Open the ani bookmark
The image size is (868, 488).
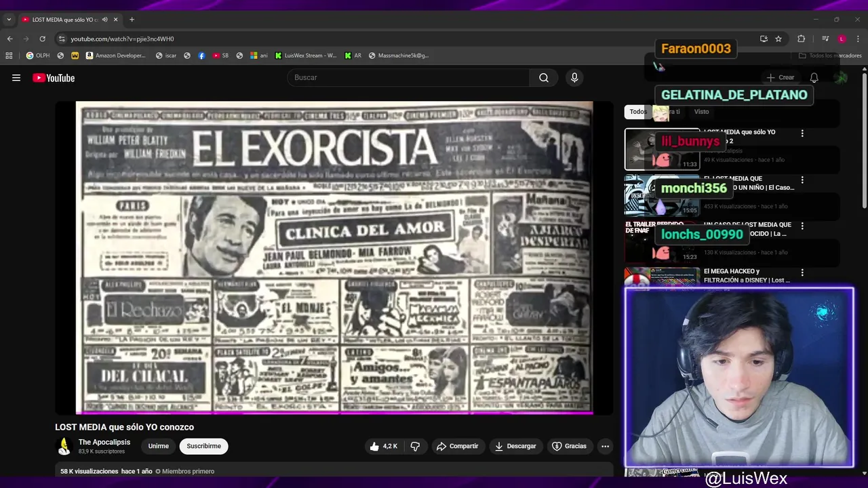tap(259, 56)
